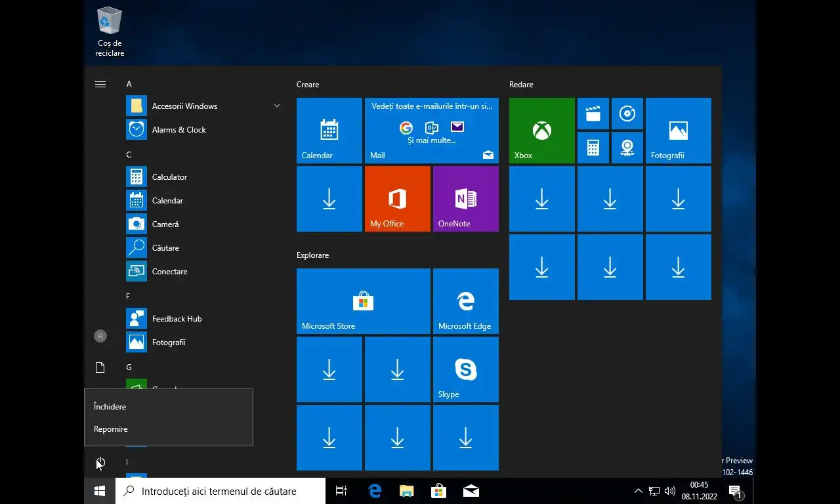Open the Fotografii tile

coord(679,131)
